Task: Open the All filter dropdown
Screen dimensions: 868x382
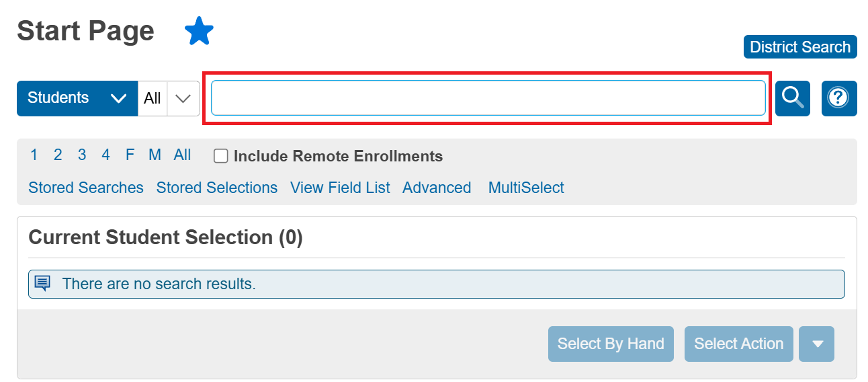Action: click(169, 98)
